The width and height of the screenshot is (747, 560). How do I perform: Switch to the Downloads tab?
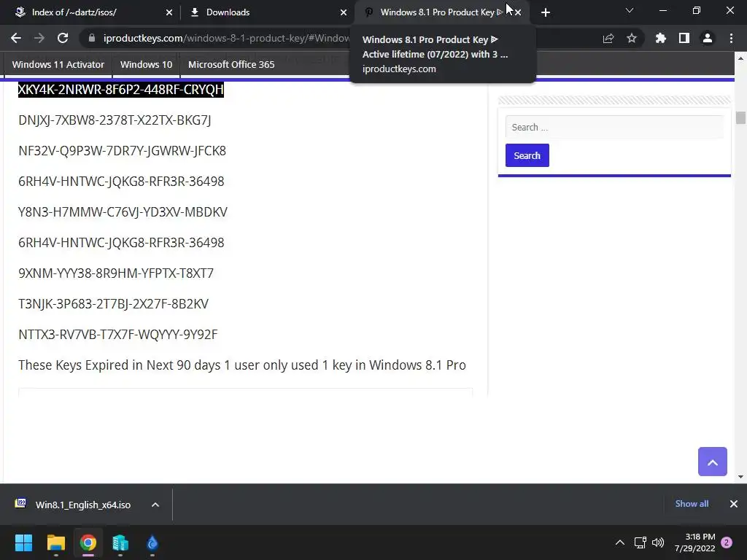tap(267, 12)
